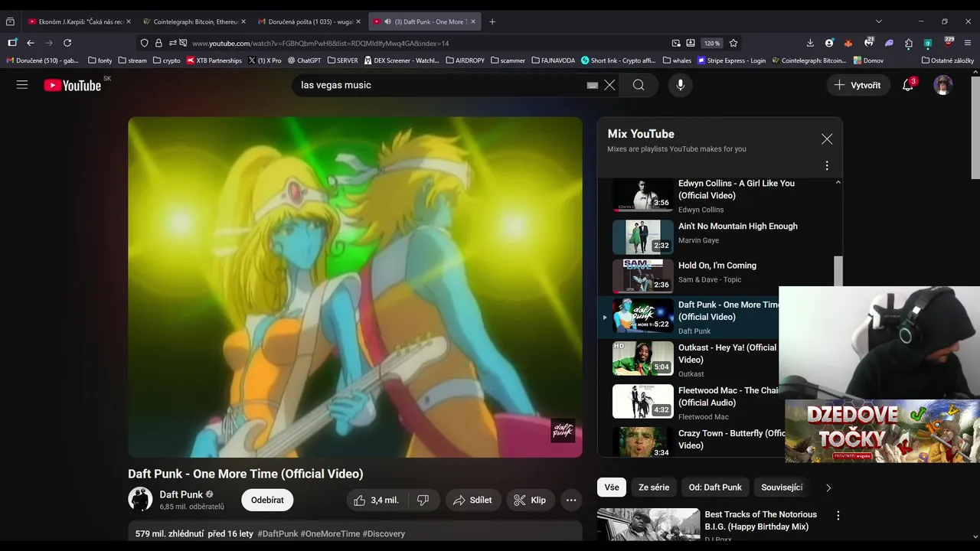Open the Daft Punk channel name link
Image resolution: width=980 pixels, height=551 pixels.
click(x=181, y=494)
